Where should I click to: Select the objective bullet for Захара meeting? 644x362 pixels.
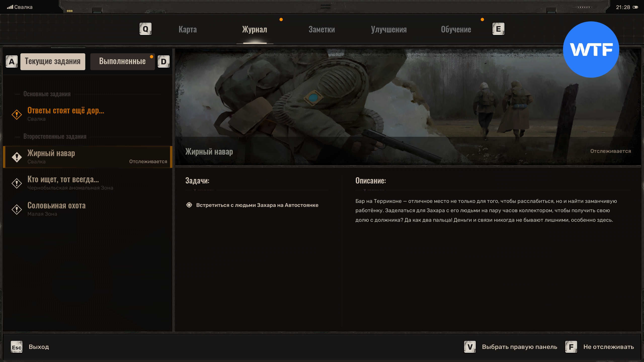tap(189, 205)
